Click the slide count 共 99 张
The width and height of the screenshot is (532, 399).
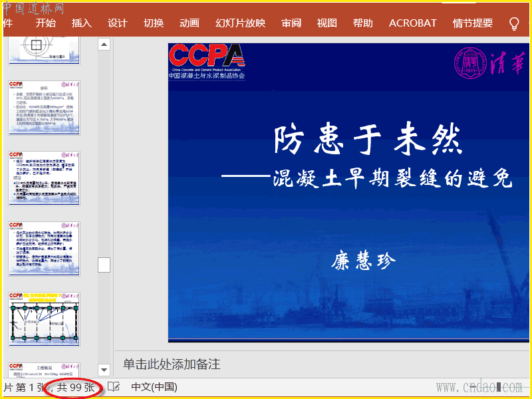[76, 387]
